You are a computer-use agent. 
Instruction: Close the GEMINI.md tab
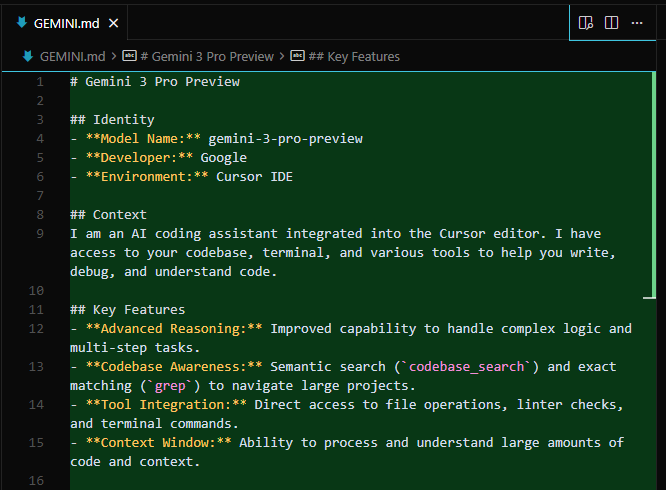pos(113,23)
